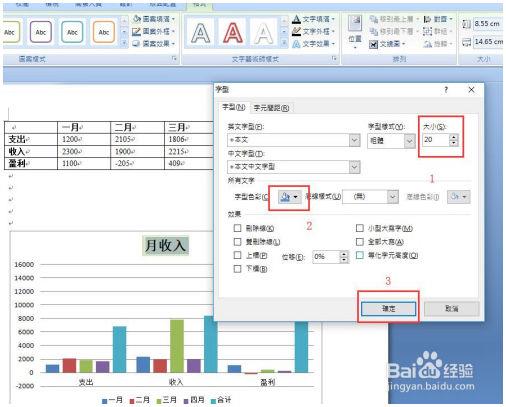The image size is (506, 407).
Task: Select the 字型 tab in dialog
Action: pos(234,107)
